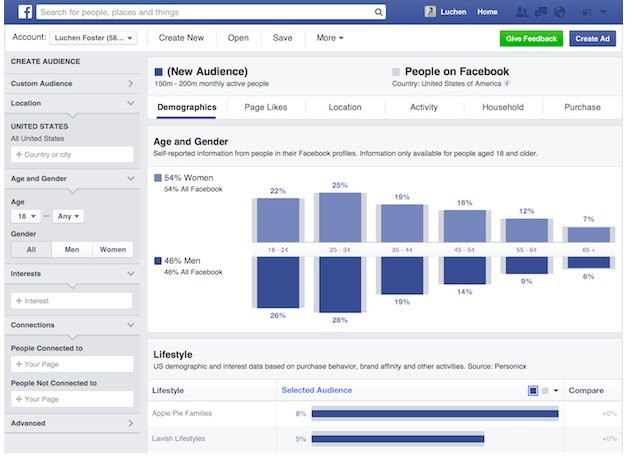The image size is (636, 463).
Task: Switch to the Purchase tab
Action: click(582, 107)
